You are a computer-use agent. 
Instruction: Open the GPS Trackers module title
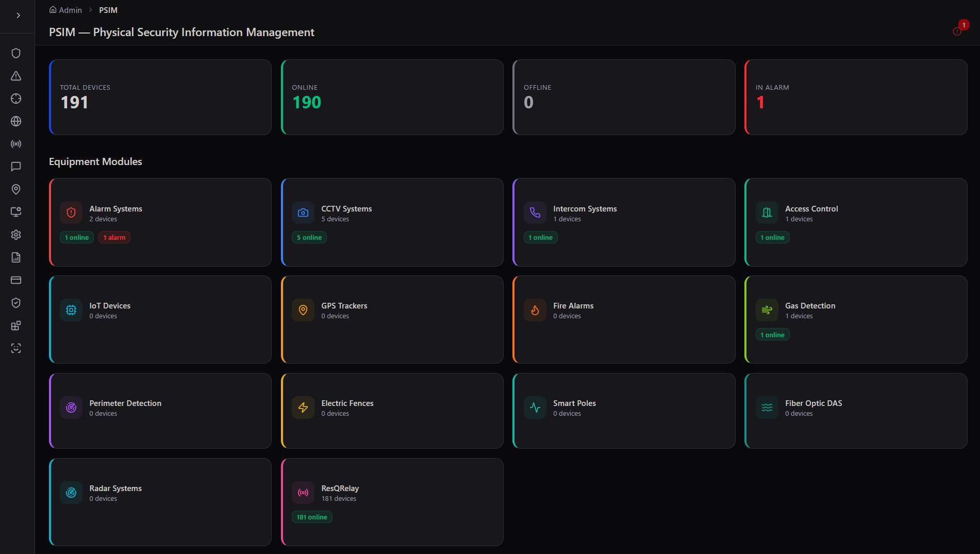click(x=344, y=305)
